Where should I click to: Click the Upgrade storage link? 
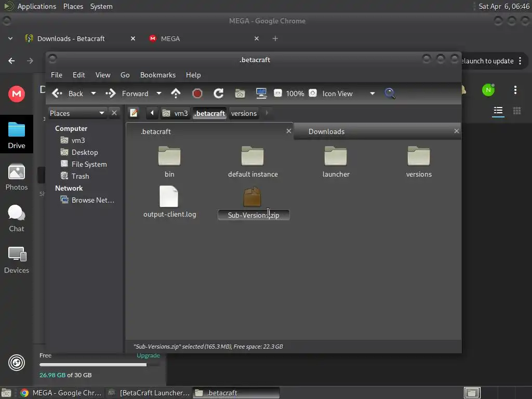coord(148,355)
